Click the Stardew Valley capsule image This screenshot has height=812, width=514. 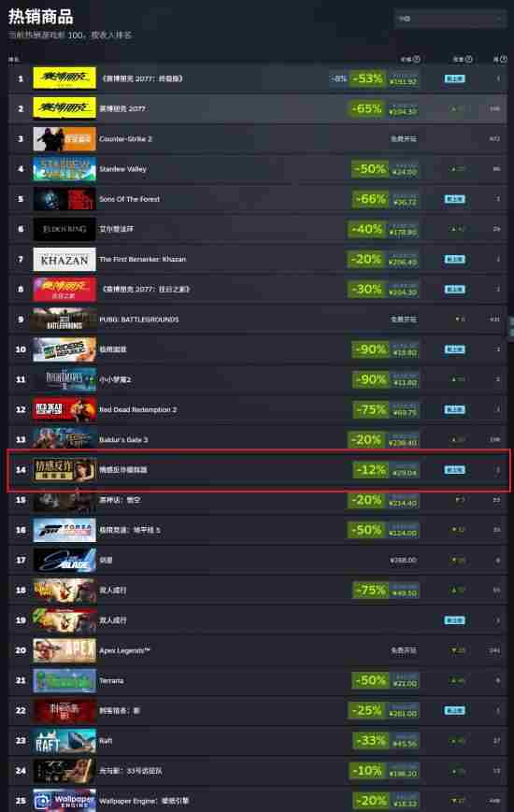click(x=64, y=169)
